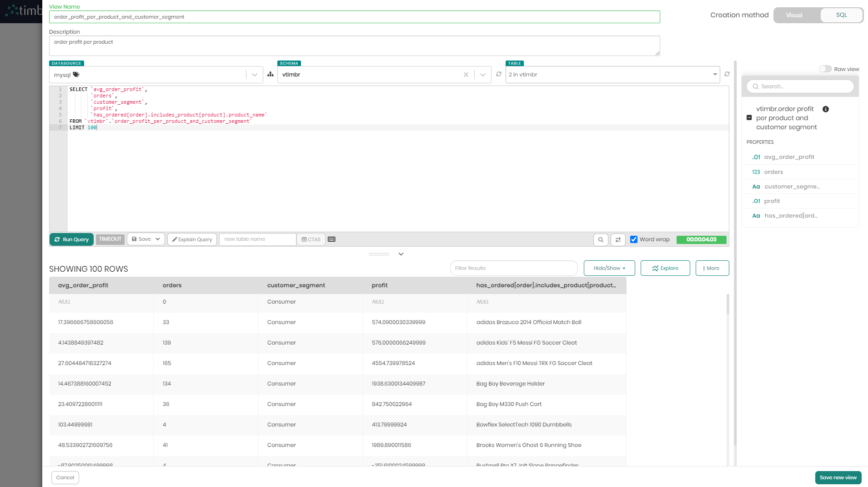The image size is (868, 487).
Task: Open the Save dropdown arrow
Action: pos(157,239)
